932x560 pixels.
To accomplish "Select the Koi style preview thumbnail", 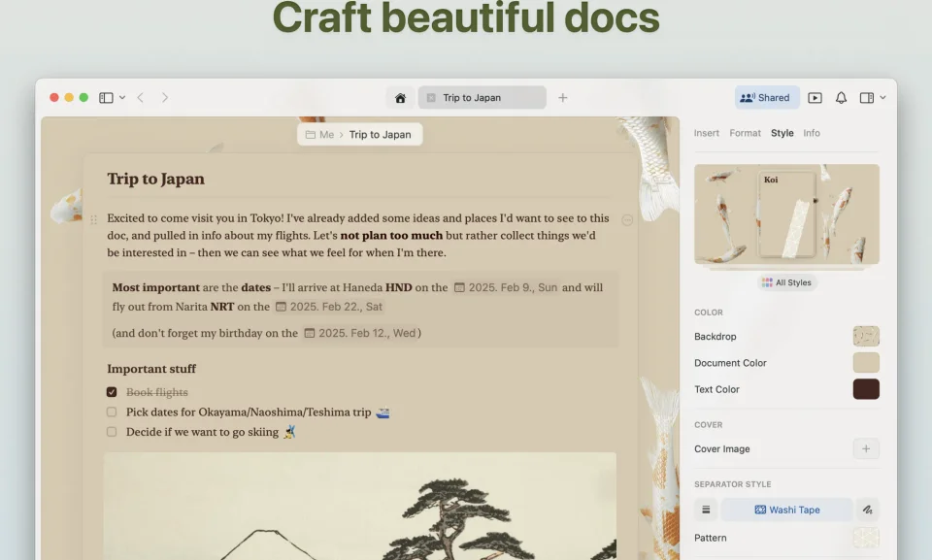I will [786, 214].
